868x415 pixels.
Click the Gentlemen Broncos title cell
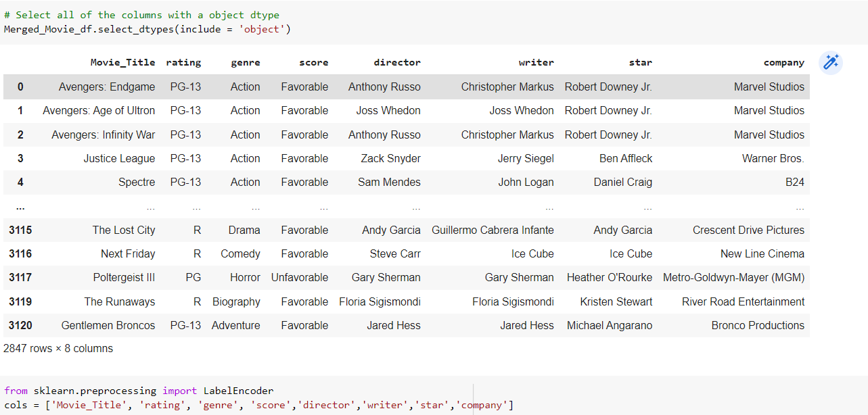point(108,325)
